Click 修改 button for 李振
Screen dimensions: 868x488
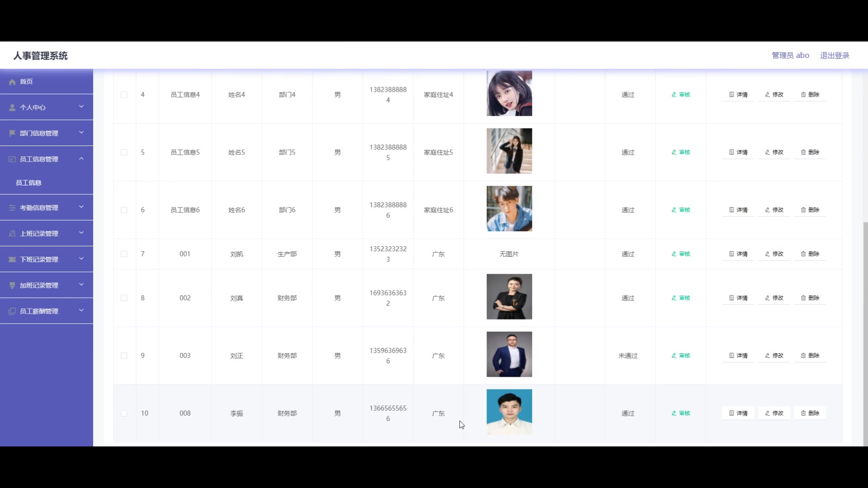[x=774, y=413]
